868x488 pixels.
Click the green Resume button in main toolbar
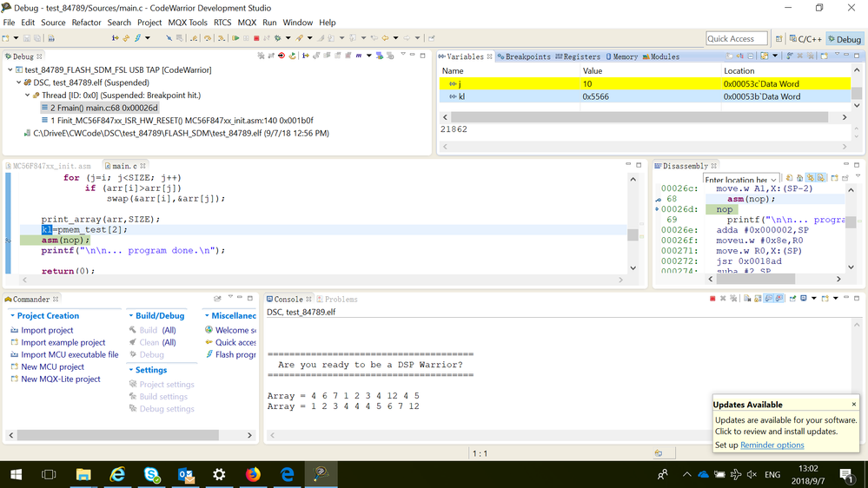(235, 38)
